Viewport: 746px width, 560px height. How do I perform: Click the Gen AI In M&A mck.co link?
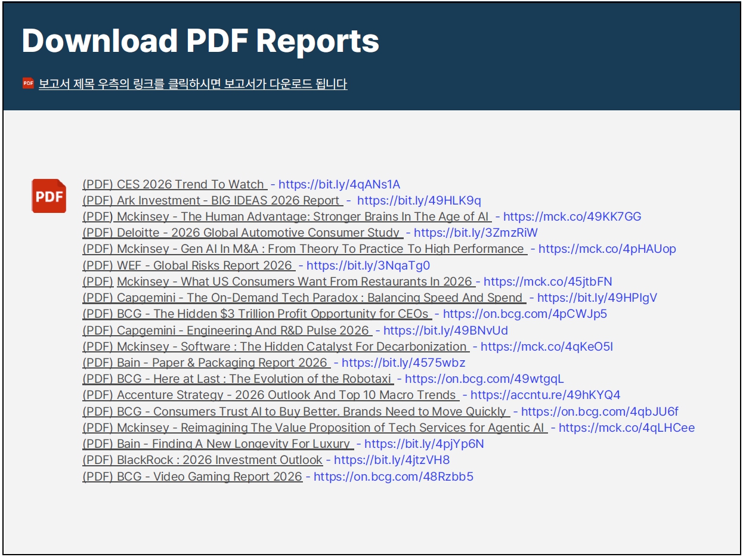606,249
